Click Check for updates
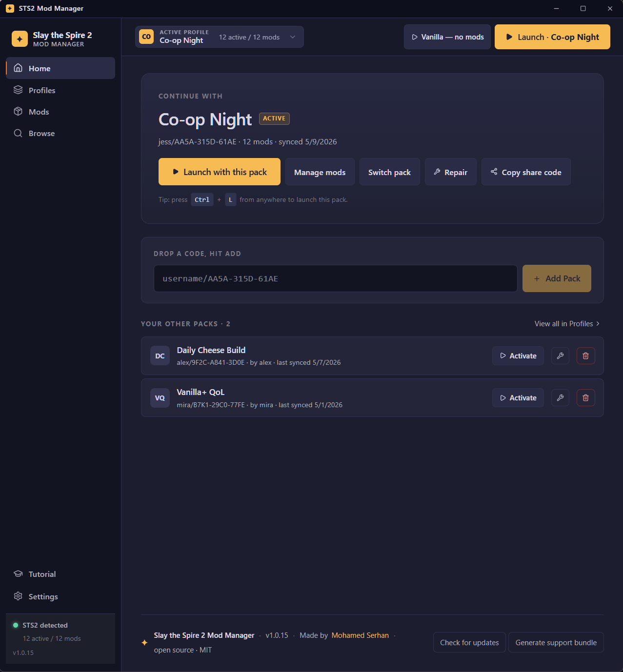This screenshot has height=672, width=623. 469,642
